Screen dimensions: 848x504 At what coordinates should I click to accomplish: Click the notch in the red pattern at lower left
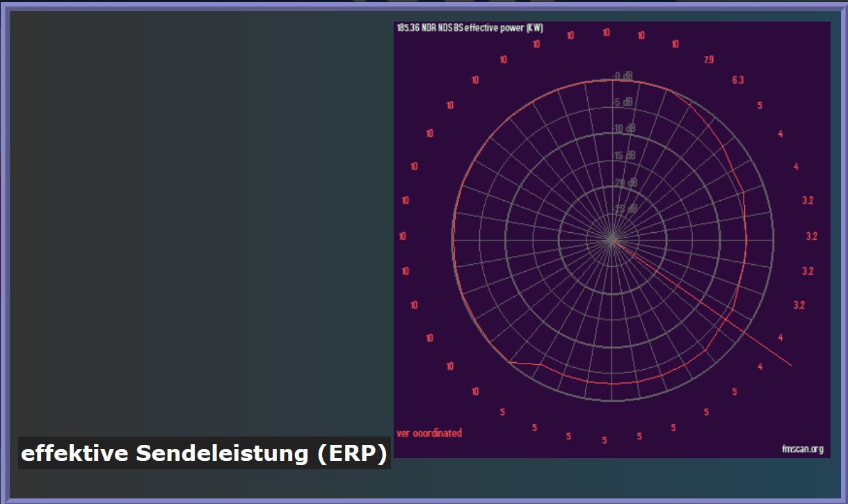(x=512, y=362)
